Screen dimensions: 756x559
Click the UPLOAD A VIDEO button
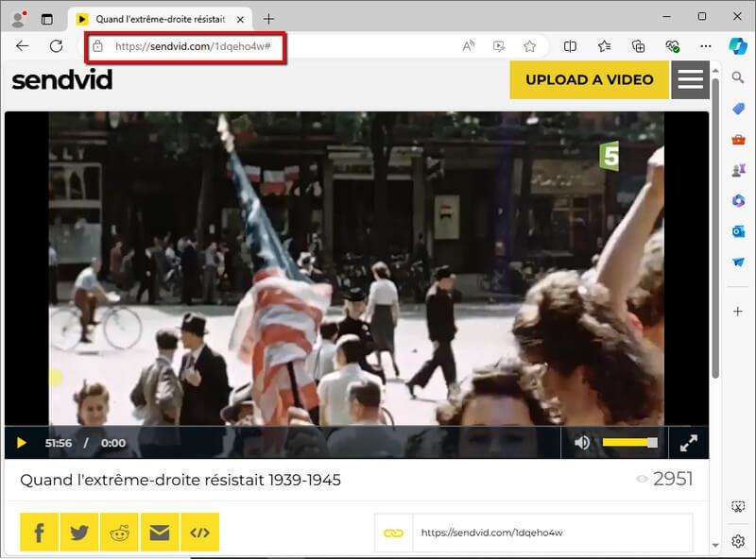point(589,79)
